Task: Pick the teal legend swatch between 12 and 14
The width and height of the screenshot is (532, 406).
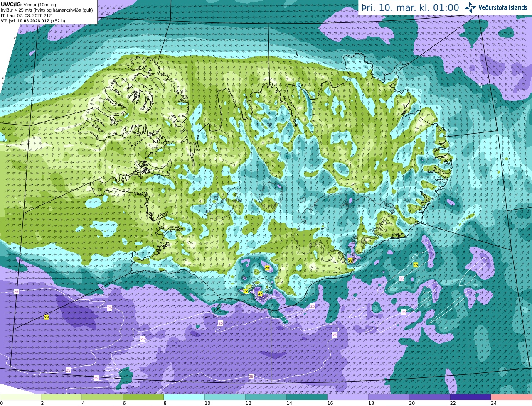Action: 266,397
